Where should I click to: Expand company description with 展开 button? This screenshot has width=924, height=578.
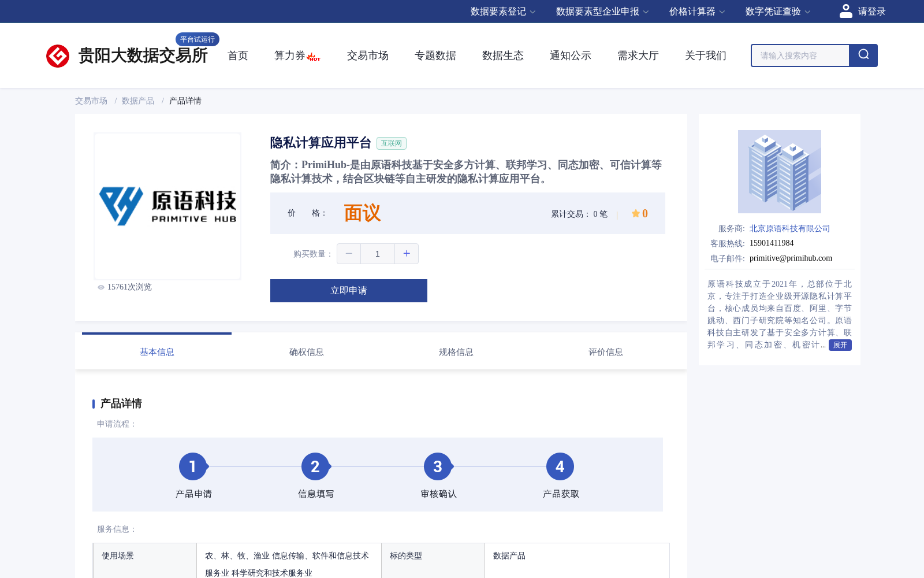[840, 345]
